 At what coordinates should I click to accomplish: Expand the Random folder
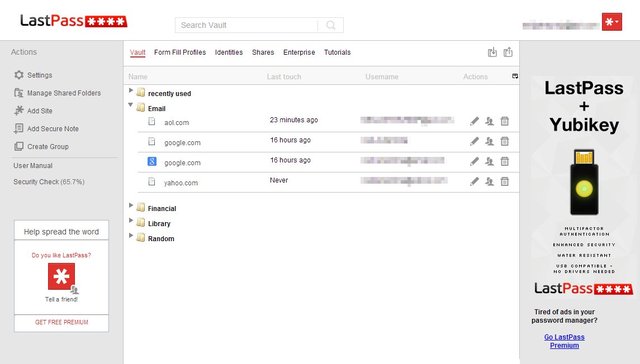coord(131,235)
